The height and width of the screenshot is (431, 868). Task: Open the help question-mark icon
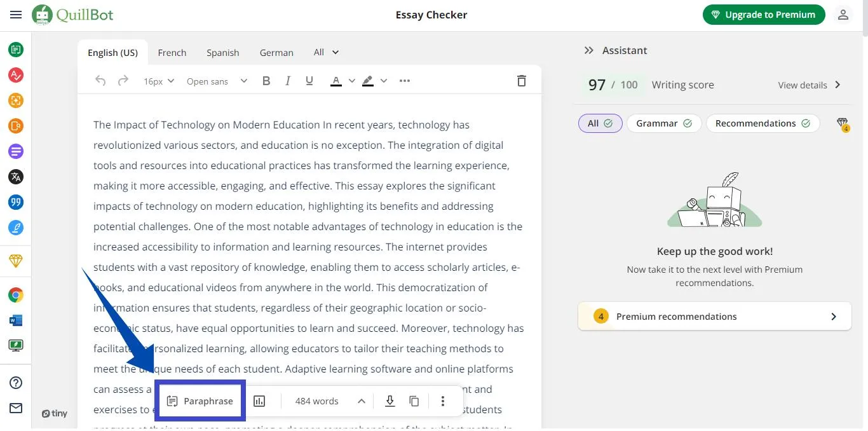click(15, 383)
